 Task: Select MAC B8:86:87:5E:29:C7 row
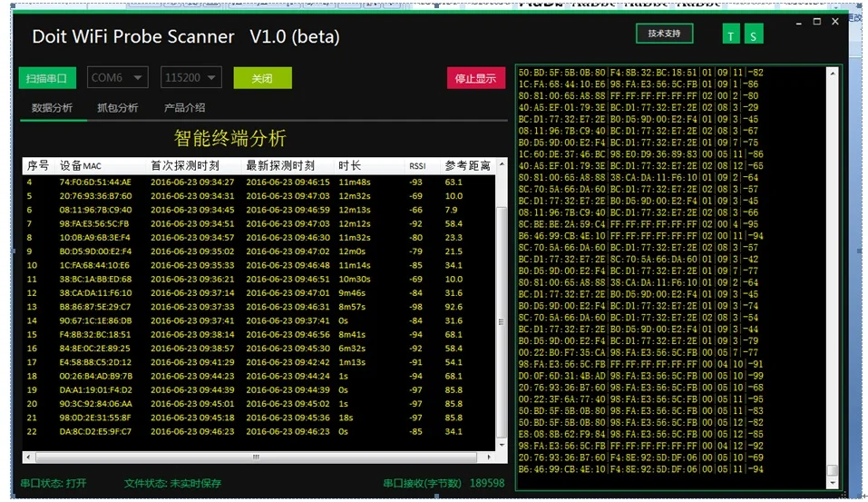point(258,307)
